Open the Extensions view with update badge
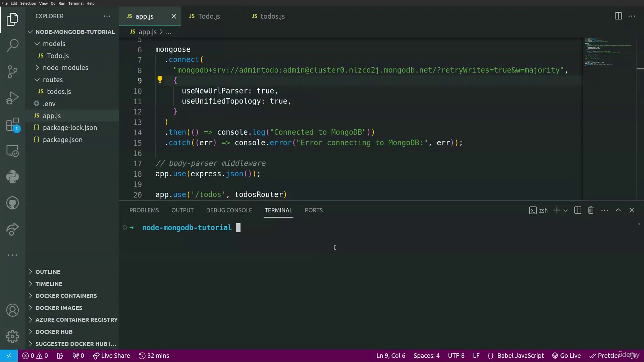The width and height of the screenshot is (644, 362). [x=12, y=125]
